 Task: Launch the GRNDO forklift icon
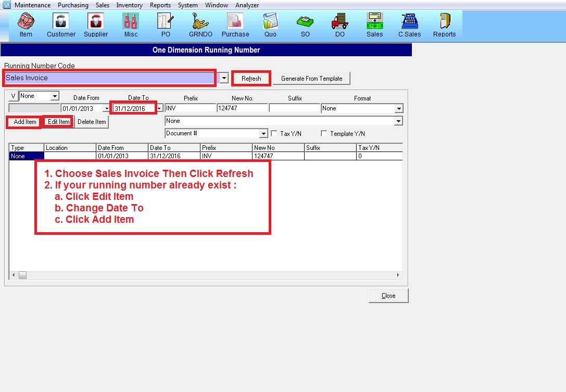200,25
